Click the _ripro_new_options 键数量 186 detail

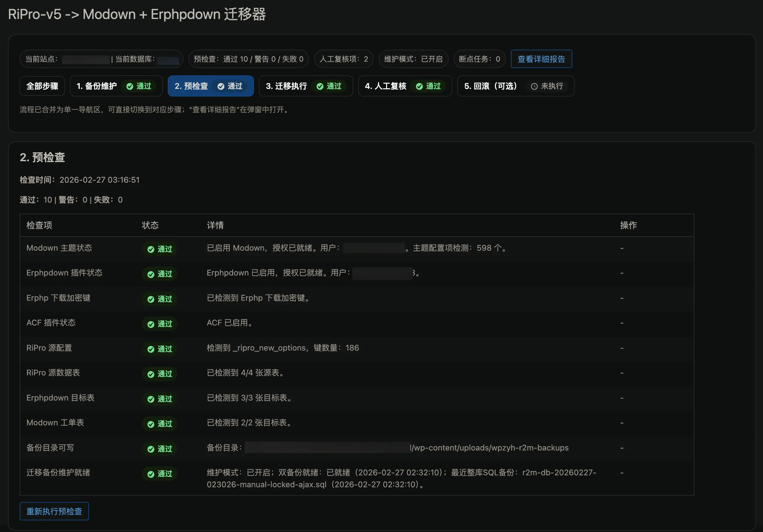pos(283,348)
